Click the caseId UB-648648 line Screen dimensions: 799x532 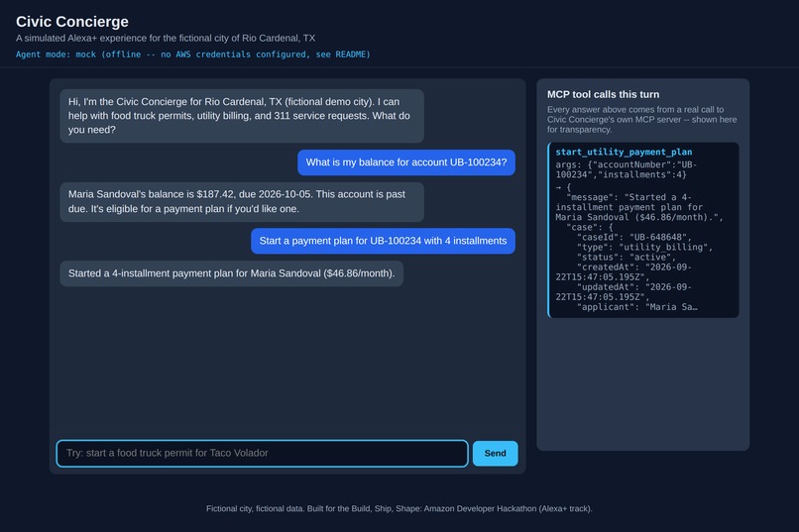pyautogui.click(x=633, y=237)
